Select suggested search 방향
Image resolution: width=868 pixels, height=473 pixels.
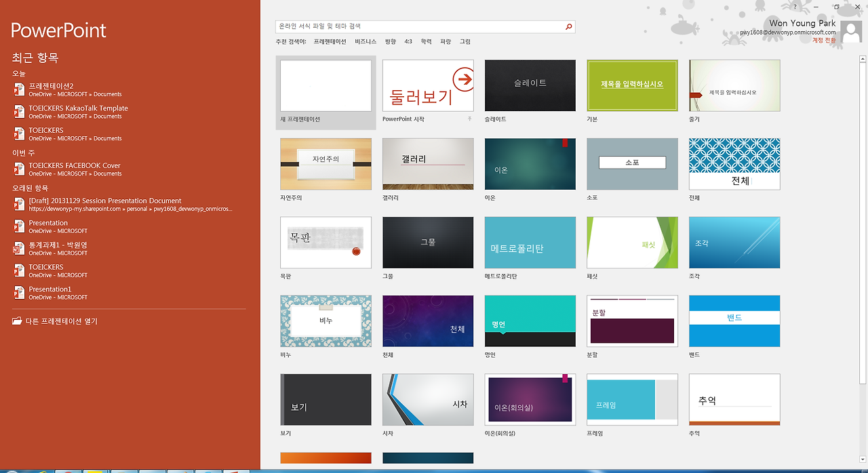pos(391,42)
